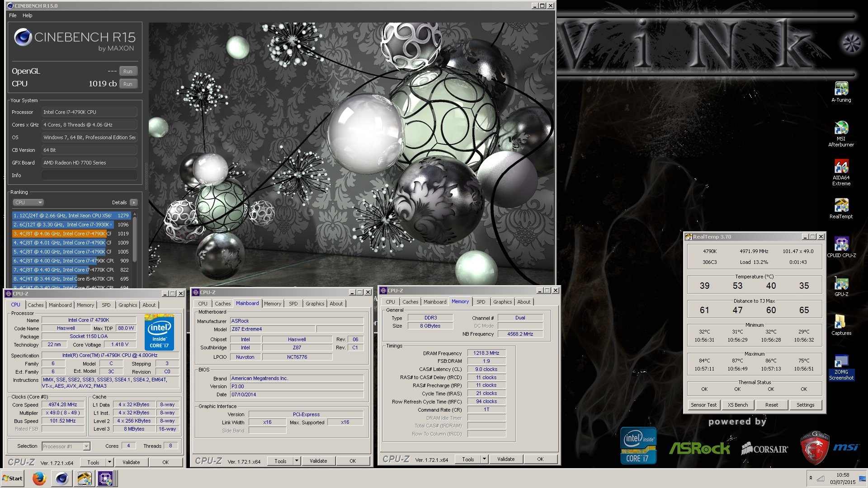Click Cinebench window title icon
The width and height of the screenshot is (868, 488).
coord(10,6)
